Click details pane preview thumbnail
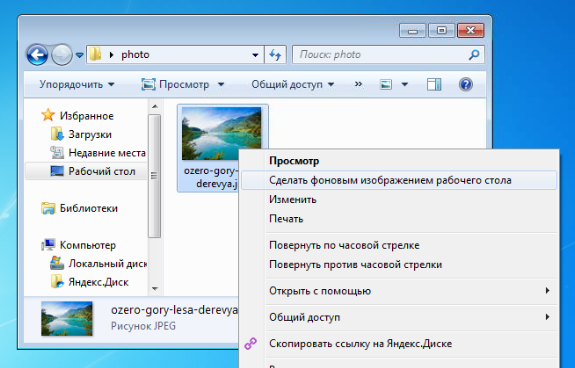 click(67, 319)
